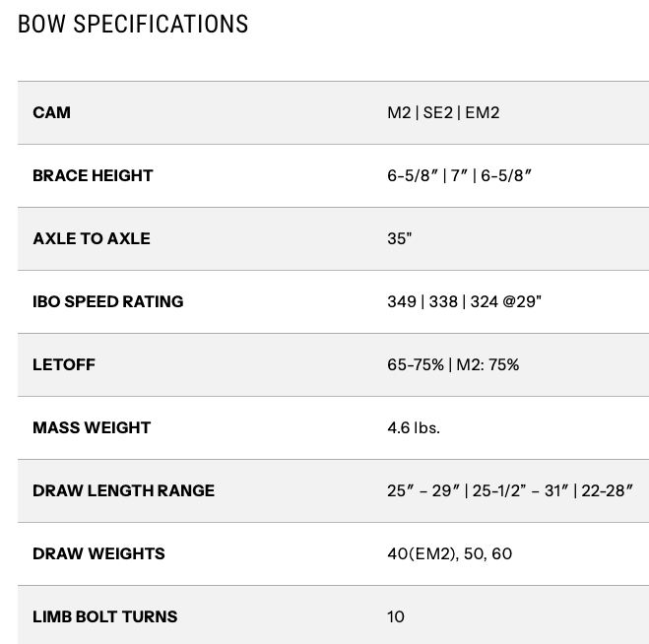
Task: Select the DRAW LENGTH RANGE label
Action: 123,490
